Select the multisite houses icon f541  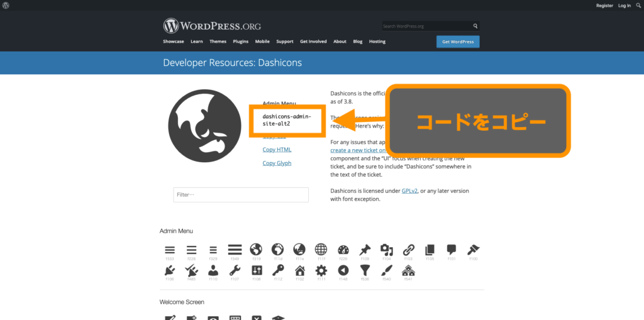point(408,270)
